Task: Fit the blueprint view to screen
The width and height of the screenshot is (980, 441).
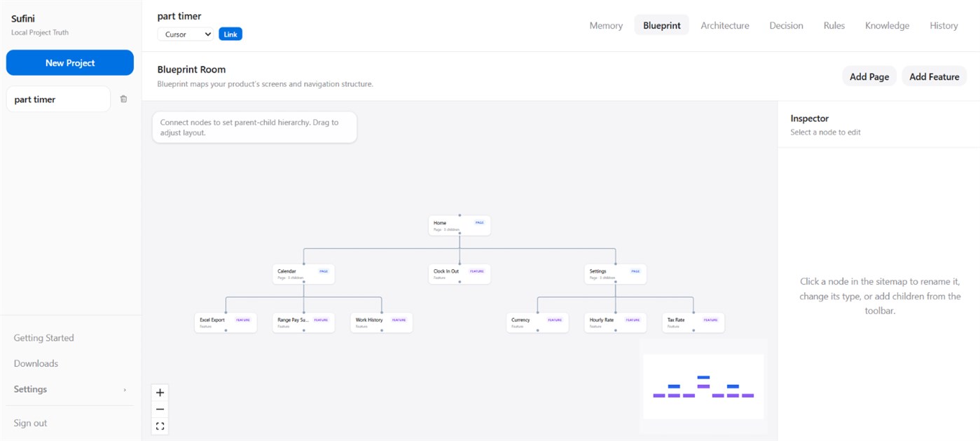Action: [160, 426]
